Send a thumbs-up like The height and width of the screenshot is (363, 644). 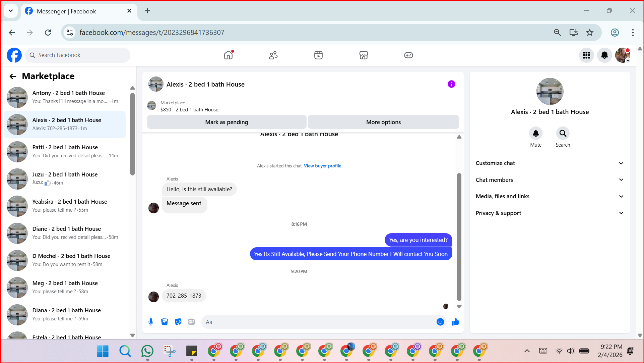click(455, 322)
